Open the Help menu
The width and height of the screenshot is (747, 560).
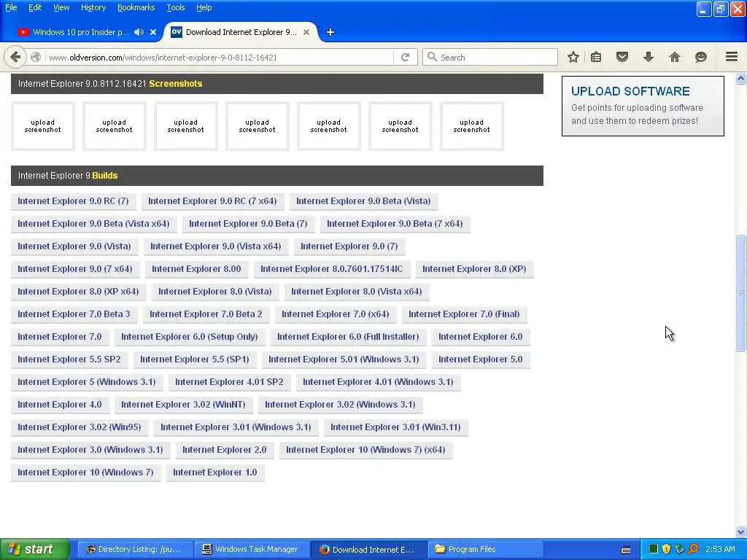click(x=204, y=7)
